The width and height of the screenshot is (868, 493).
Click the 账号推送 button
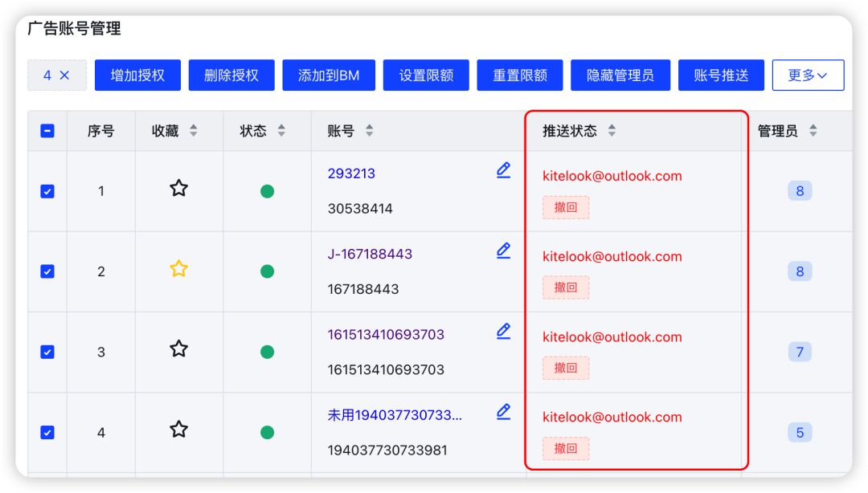721,75
